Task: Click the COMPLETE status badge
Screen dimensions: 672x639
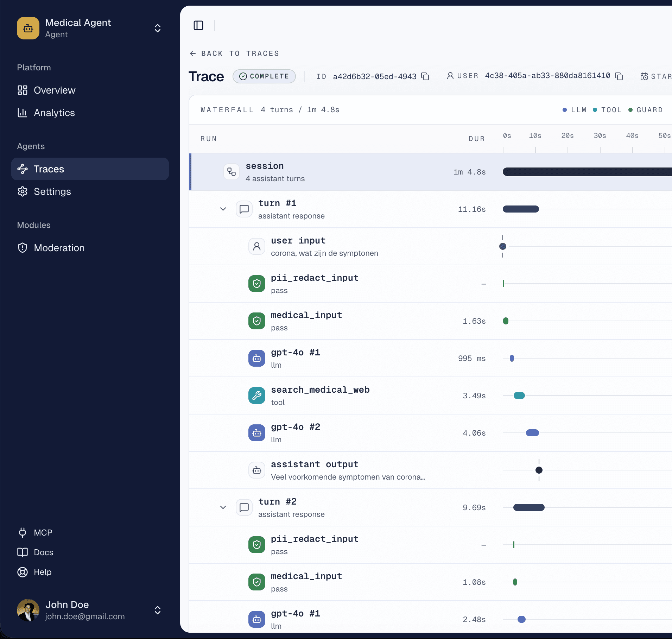Action: click(x=264, y=76)
